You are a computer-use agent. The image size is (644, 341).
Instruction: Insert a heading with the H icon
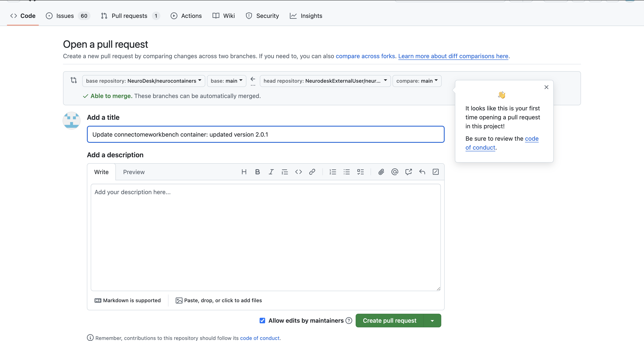pos(244,172)
